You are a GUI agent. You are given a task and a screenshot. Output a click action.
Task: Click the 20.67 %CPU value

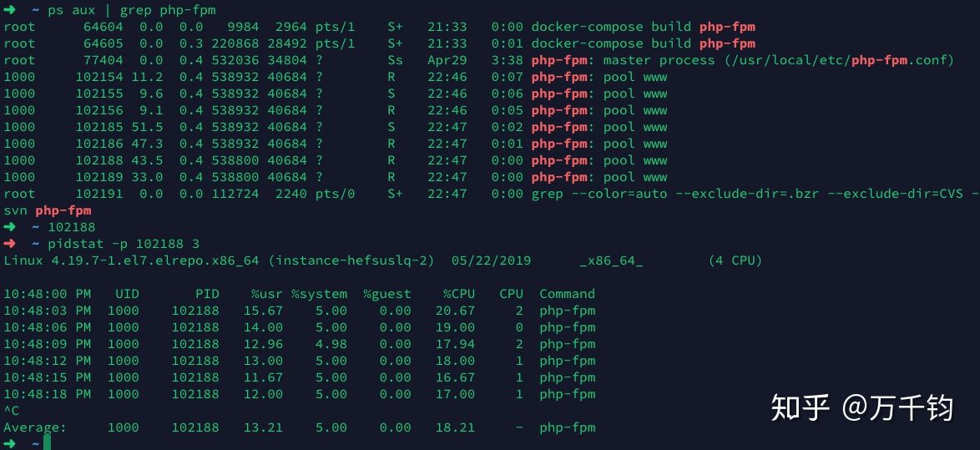[455, 311]
